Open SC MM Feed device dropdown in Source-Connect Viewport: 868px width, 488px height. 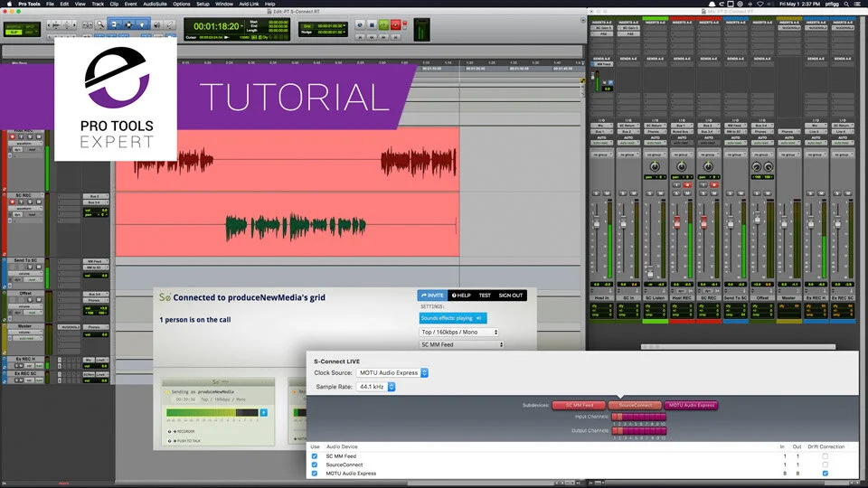click(462, 344)
